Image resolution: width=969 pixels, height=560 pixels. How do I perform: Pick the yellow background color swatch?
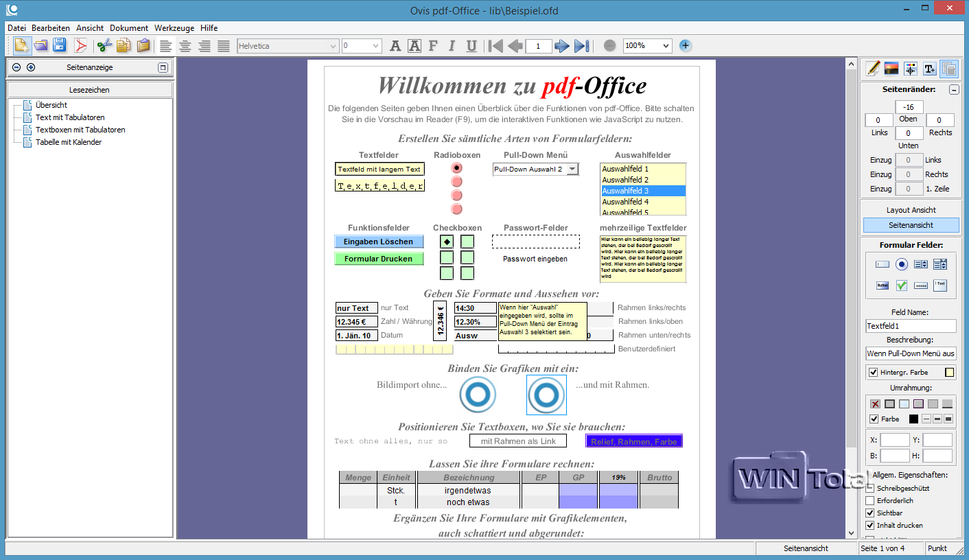(x=950, y=373)
